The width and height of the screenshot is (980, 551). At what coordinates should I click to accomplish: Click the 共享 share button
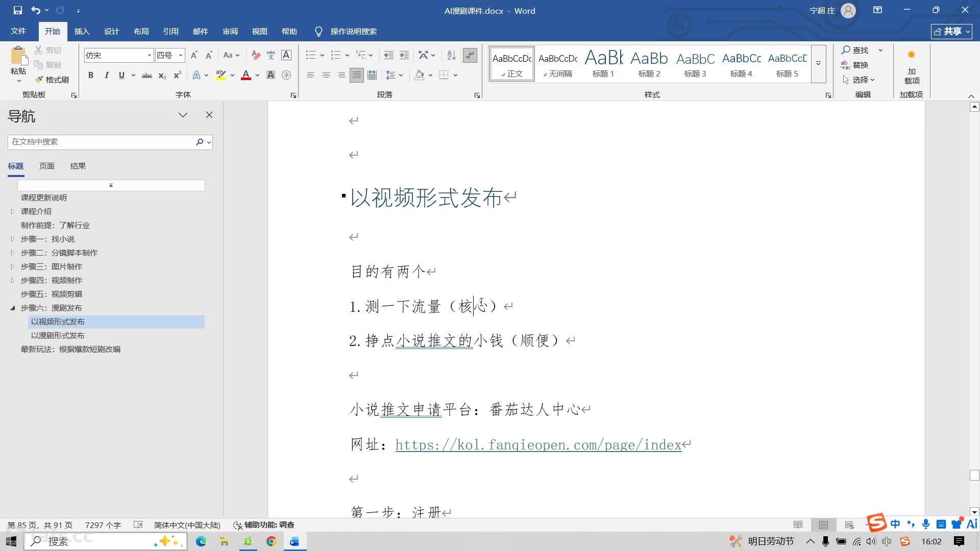951,31
